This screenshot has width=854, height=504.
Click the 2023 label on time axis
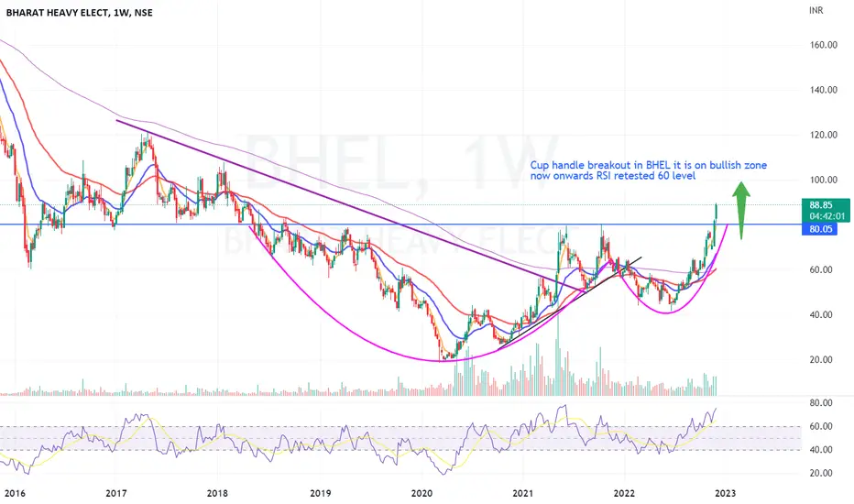[x=725, y=494]
